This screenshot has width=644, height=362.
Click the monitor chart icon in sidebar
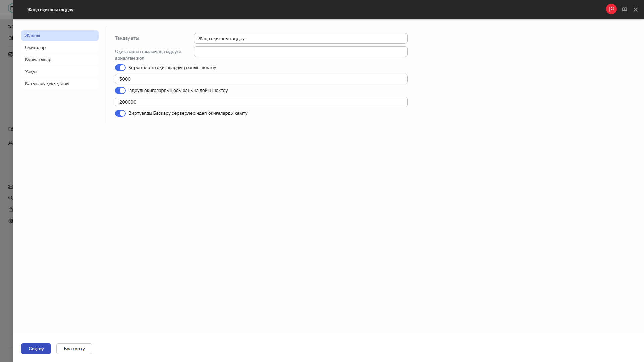pyautogui.click(x=11, y=55)
